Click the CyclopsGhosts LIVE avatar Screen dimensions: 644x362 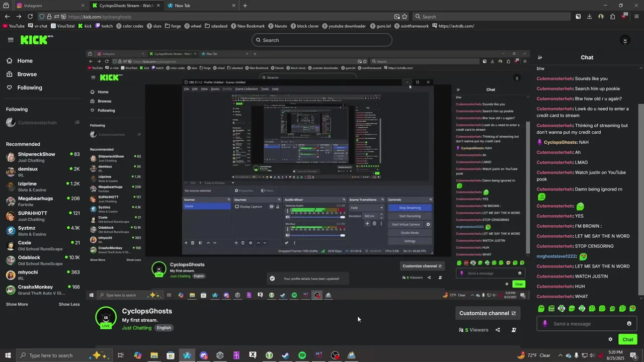point(106,318)
